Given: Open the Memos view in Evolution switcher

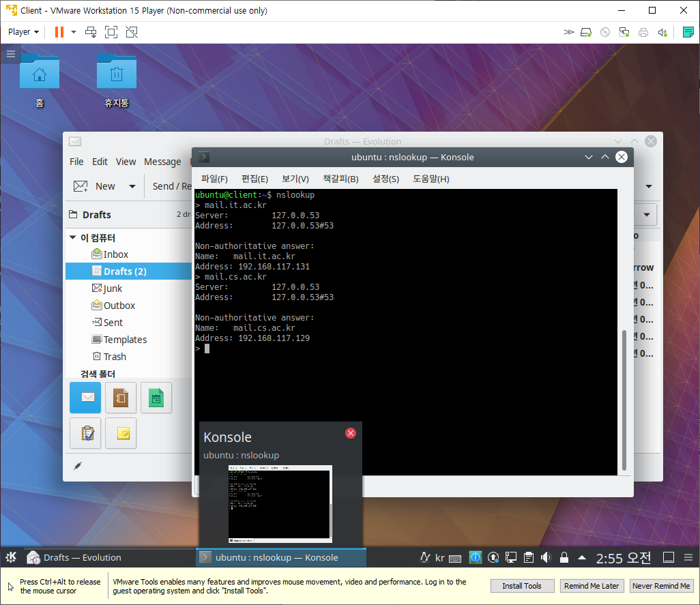Looking at the screenshot, I should point(121,433).
